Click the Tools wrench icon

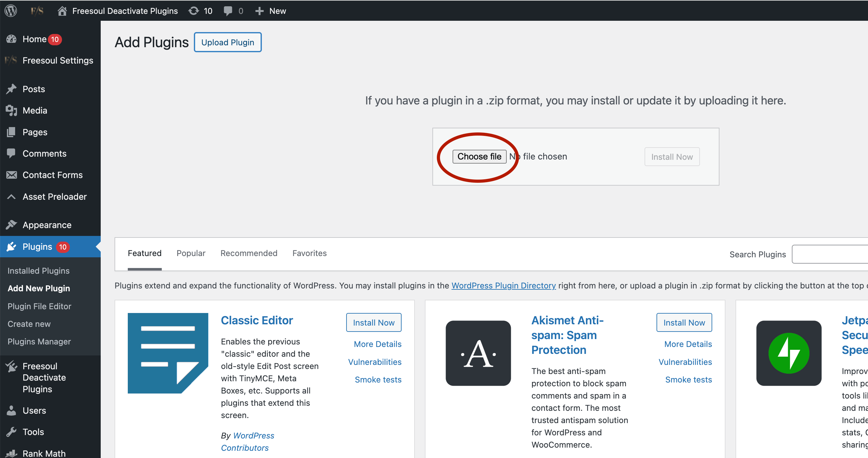pyautogui.click(x=11, y=432)
